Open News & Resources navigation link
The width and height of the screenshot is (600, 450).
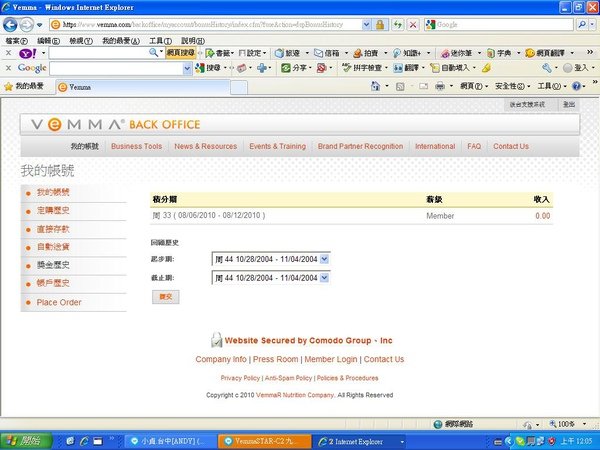(205, 146)
